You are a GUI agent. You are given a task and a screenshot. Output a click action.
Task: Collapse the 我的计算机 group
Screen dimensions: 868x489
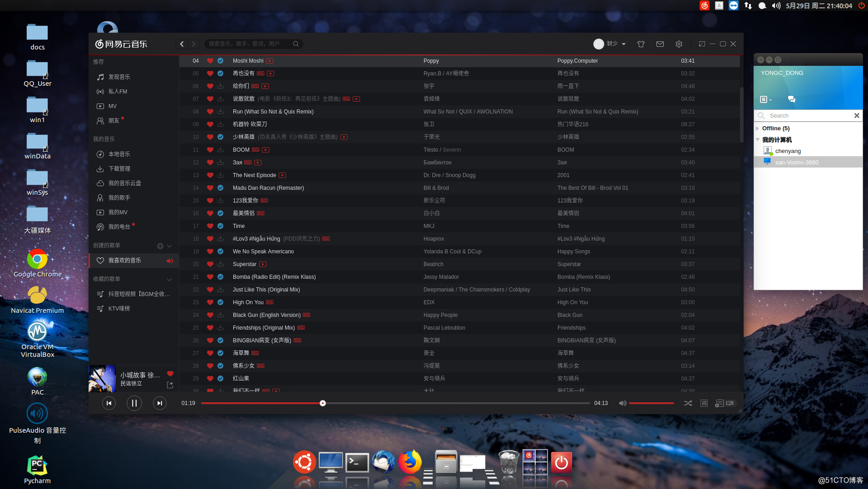click(758, 140)
